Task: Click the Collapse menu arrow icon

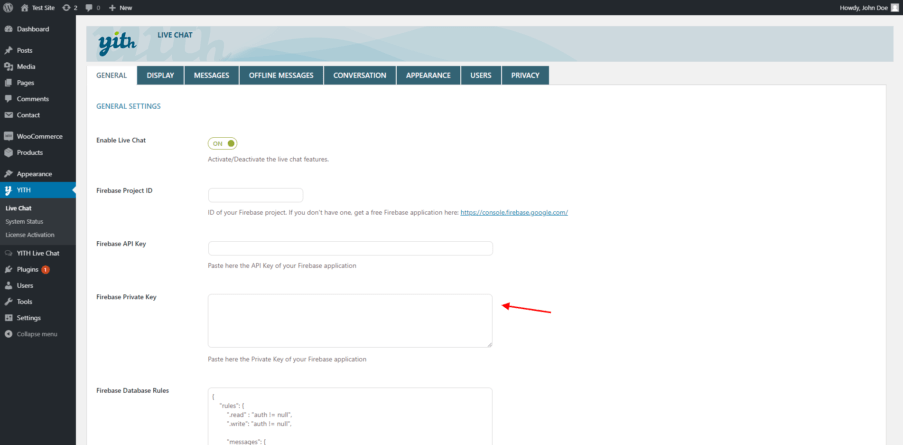Action: click(x=8, y=334)
